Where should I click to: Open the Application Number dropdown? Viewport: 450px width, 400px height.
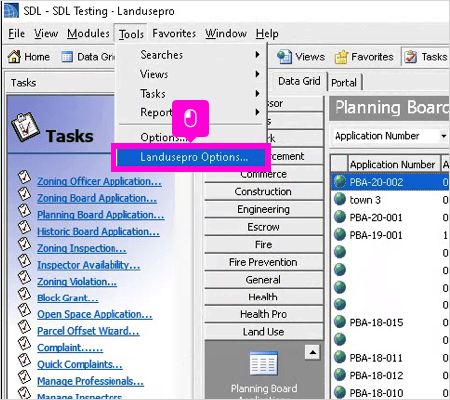tap(443, 136)
